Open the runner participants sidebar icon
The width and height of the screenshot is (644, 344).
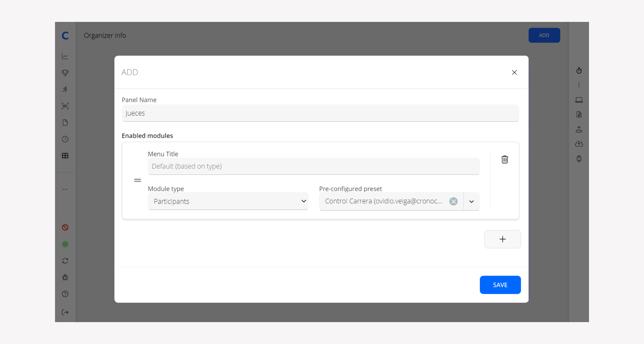pyautogui.click(x=65, y=89)
